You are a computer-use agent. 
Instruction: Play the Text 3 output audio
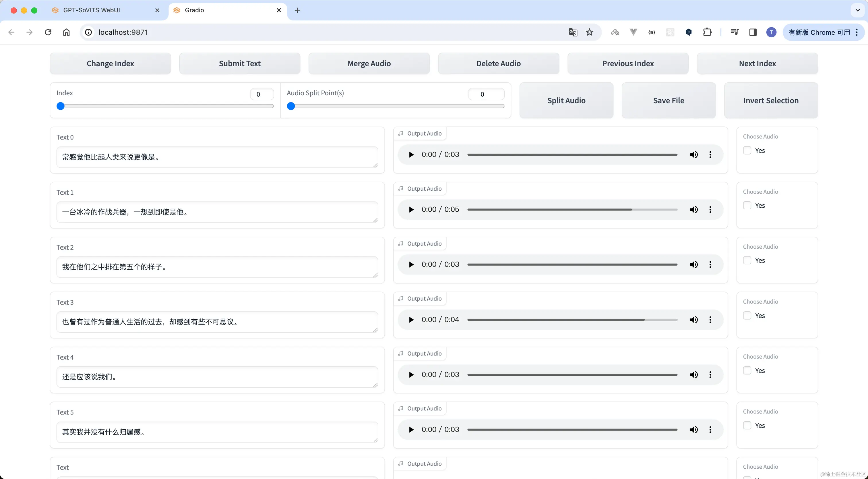[411, 320]
